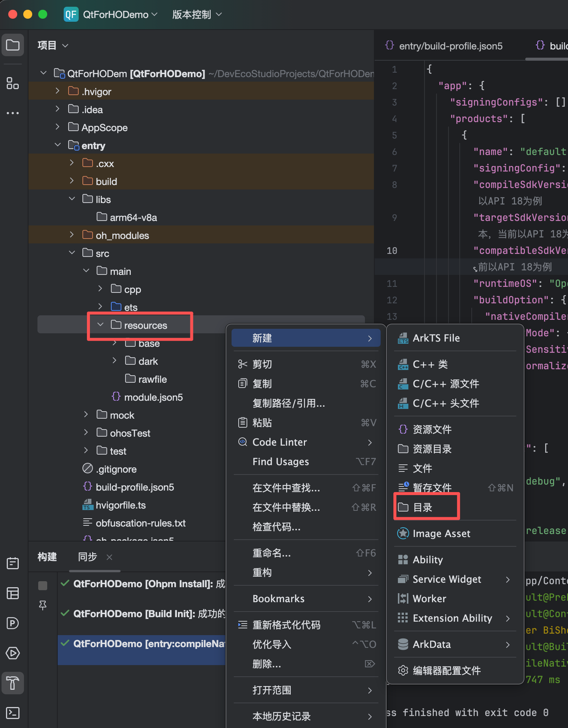Choose 资源文件 in the New submenu
The image size is (568, 728).
(455, 430)
